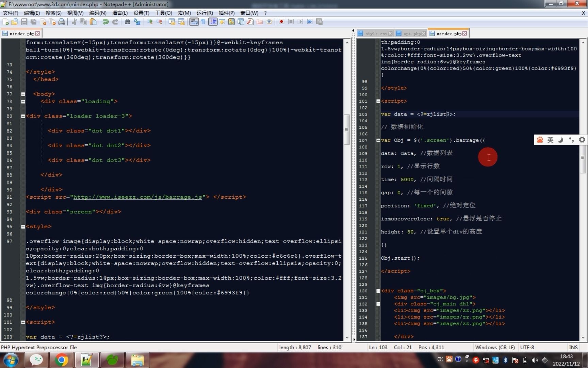This screenshot has width=588, height=368.
Task: Open Folder as Workspace icon
Action: coord(260,22)
